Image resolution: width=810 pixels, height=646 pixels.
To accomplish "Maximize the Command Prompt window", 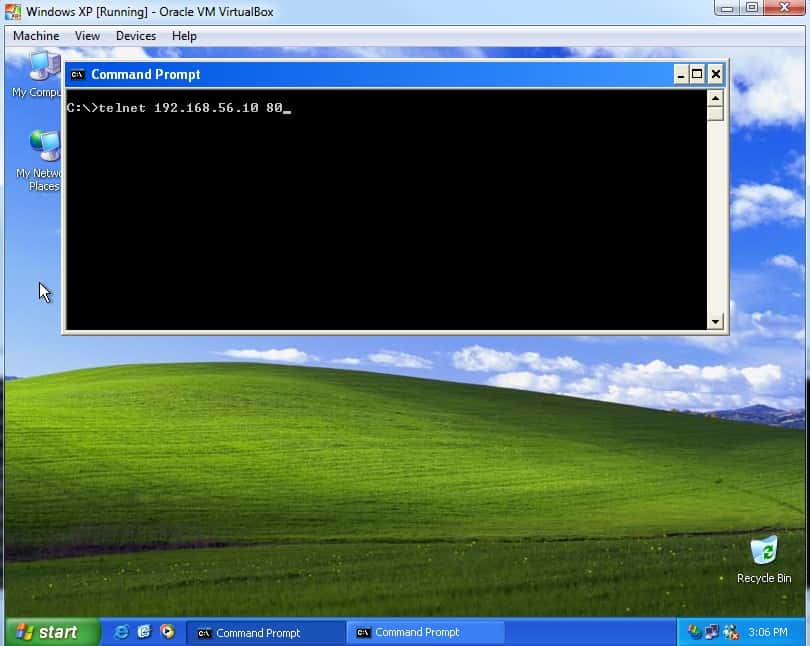I will pyautogui.click(x=697, y=74).
